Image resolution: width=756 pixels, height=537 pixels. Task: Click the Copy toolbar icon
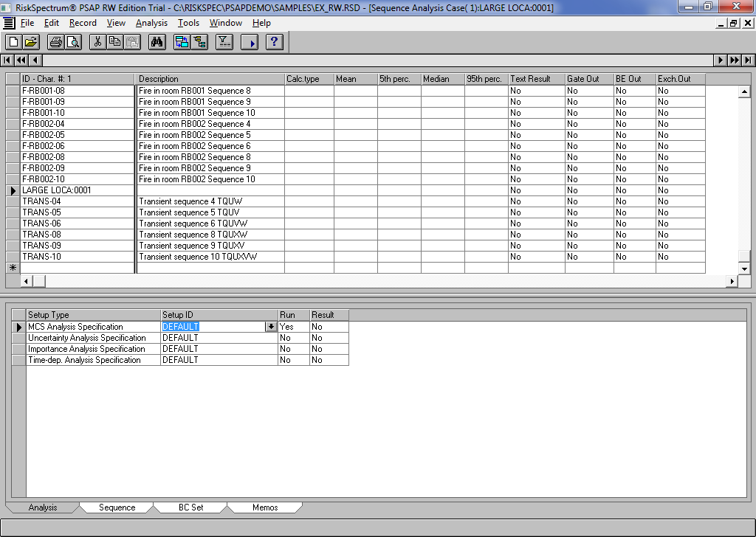pos(115,42)
